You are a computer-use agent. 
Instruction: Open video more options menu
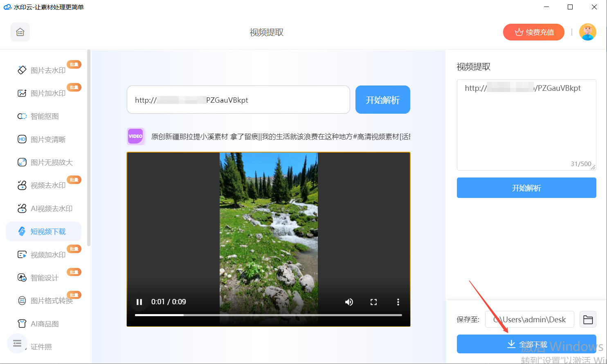tap(398, 302)
